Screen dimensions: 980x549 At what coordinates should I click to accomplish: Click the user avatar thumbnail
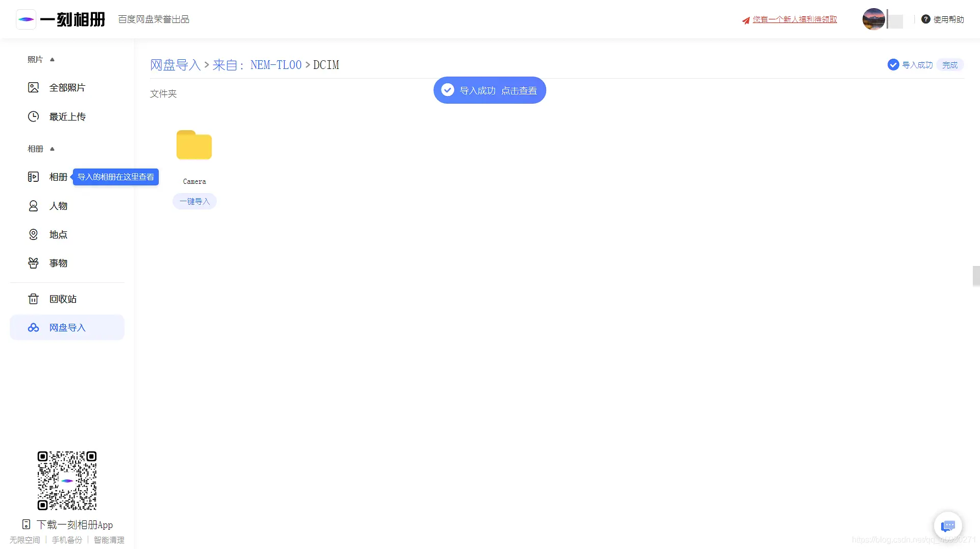pos(873,19)
